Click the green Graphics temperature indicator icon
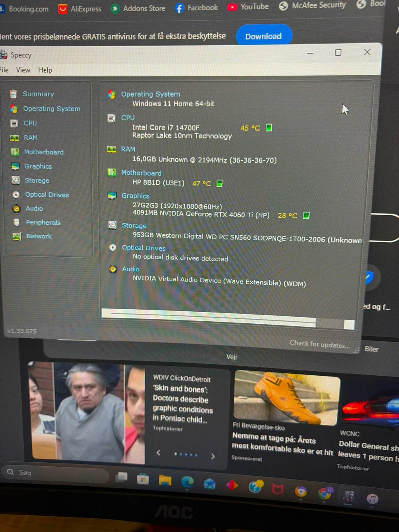This screenshot has width=399, height=532. click(x=306, y=215)
